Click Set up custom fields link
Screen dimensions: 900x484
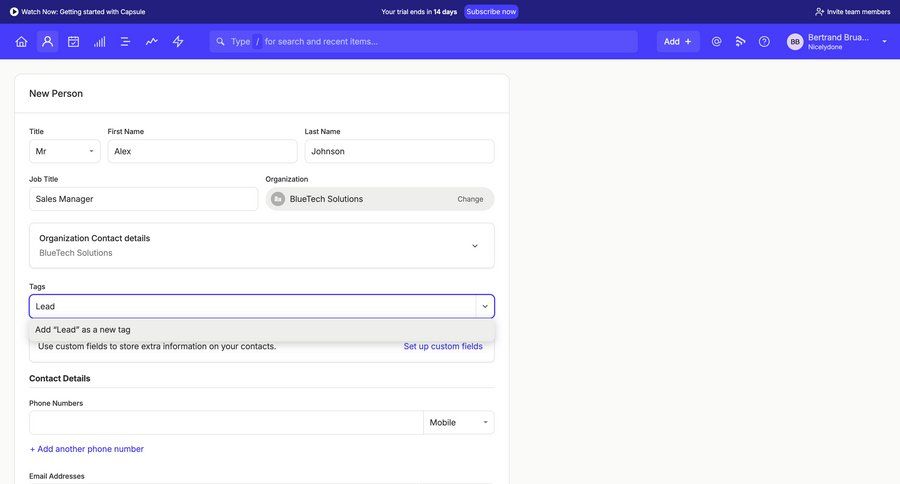[442, 346]
